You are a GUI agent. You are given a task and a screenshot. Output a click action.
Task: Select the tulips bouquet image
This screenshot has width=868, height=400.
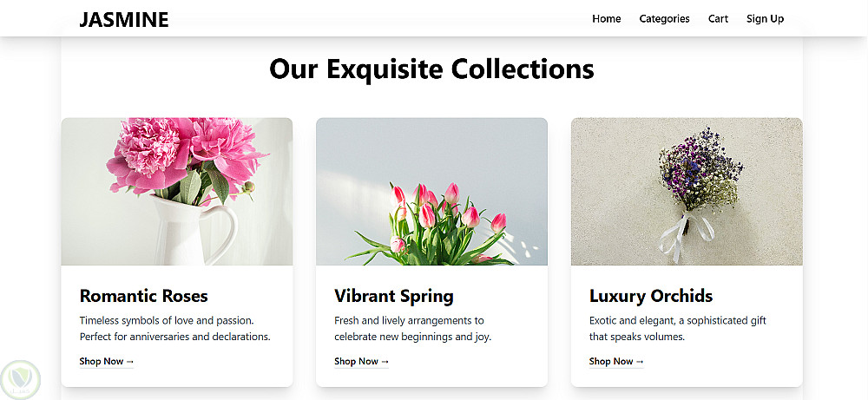click(431, 191)
